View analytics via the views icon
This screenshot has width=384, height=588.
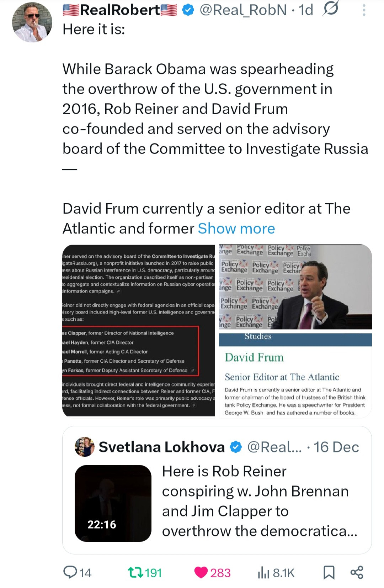click(263, 572)
